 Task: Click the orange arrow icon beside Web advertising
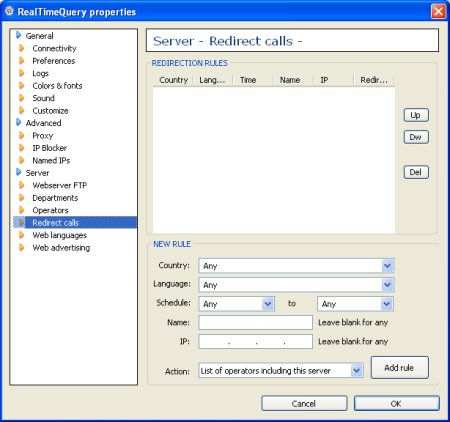click(x=22, y=248)
